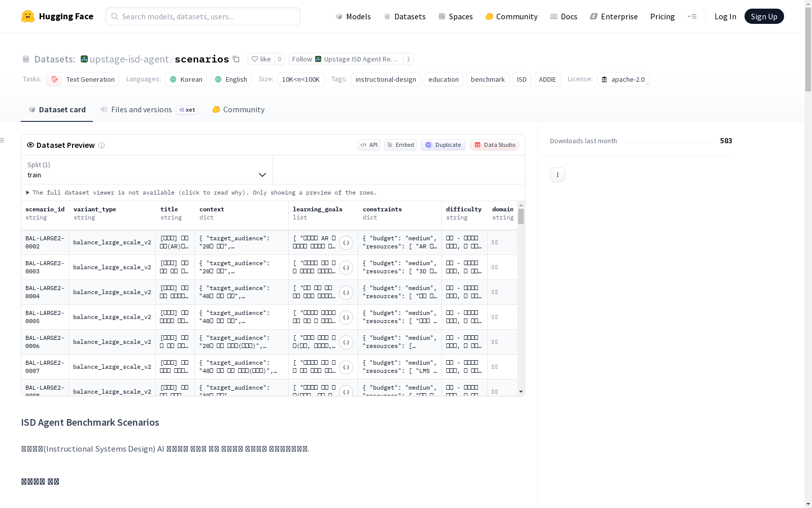Viewport: 812px width, 508px height.
Task: Click the follower count 3
Action: (408, 59)
